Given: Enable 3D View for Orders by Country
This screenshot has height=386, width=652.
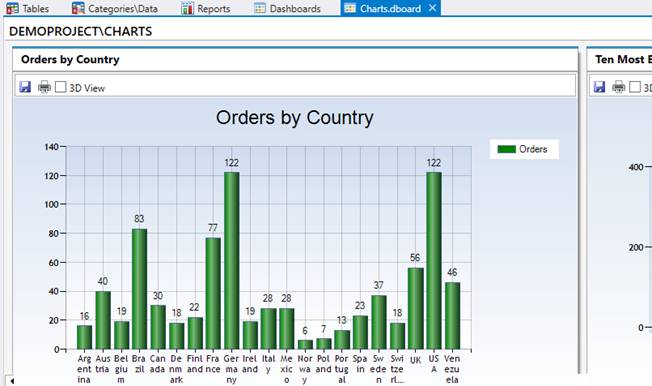Looking at the screenshot, I should [x=61, y=87].
